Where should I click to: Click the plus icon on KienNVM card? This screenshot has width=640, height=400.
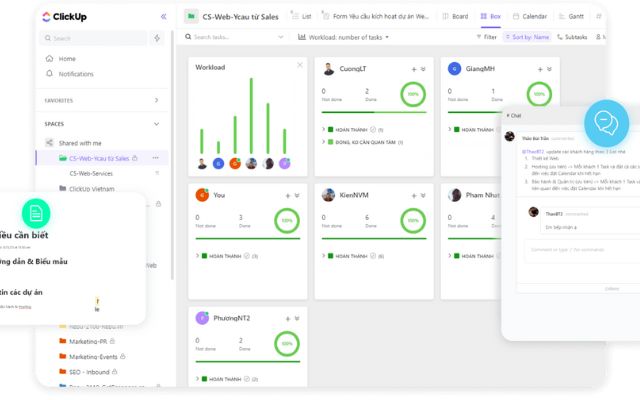point(414,195)
